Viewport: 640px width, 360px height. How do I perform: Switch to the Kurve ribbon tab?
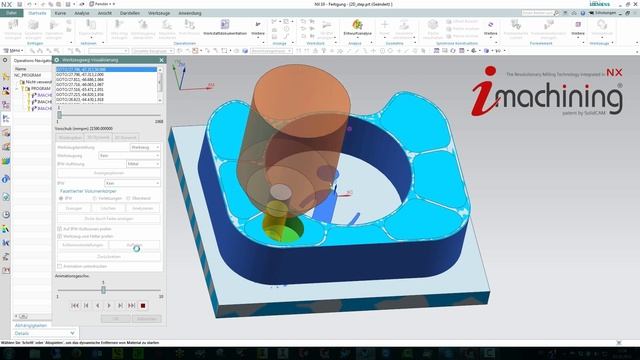pos(60,13)
